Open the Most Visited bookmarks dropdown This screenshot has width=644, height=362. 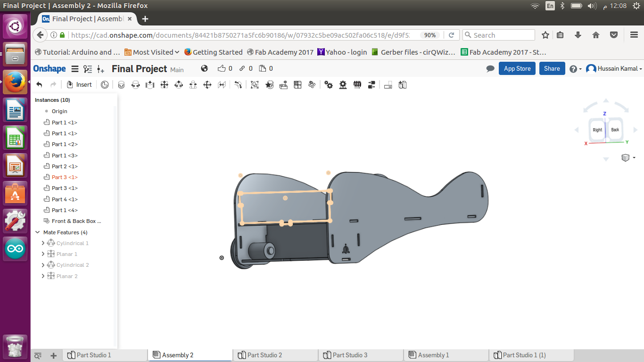(152, 52)
